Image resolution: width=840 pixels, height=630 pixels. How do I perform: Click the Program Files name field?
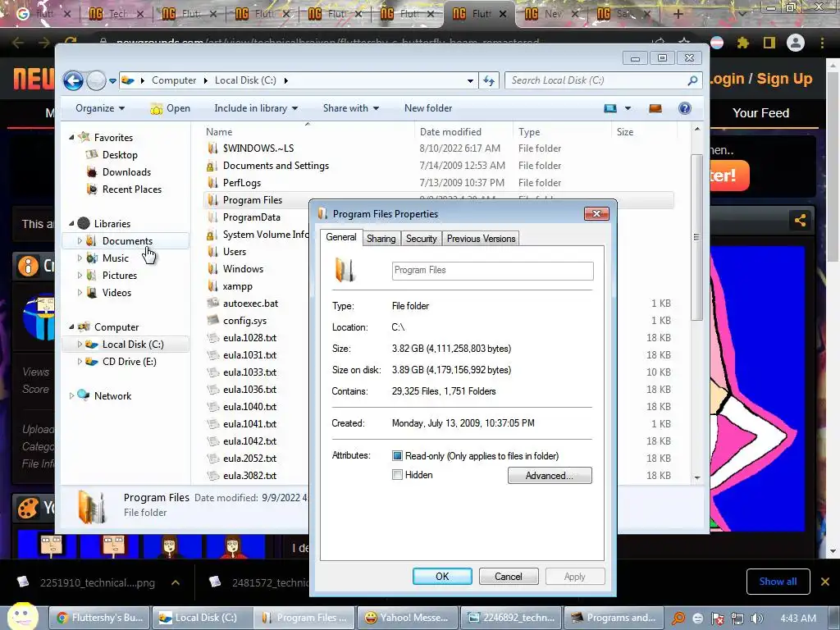click(492, 271)
